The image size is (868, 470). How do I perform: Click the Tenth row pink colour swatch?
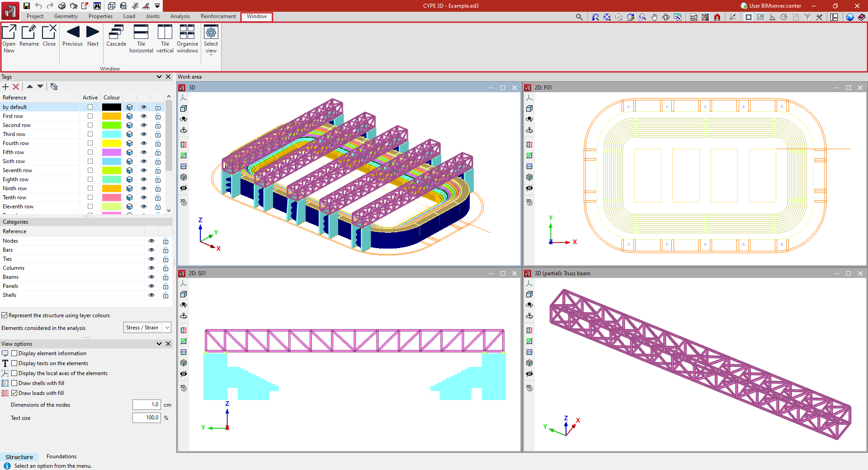[111, 197]
